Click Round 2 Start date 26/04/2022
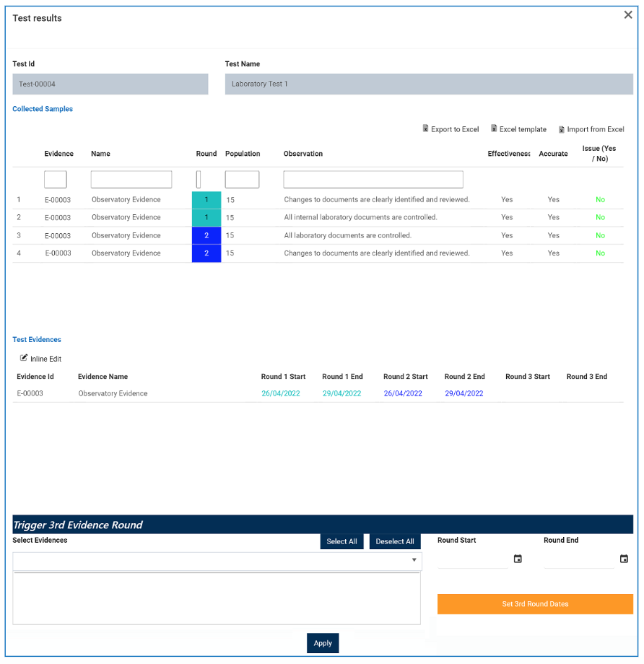Screen dimensions: 644x664 click(x=403, y=393)
